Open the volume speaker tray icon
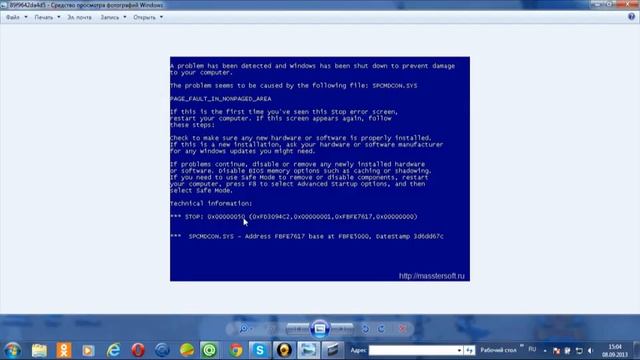This screenshot has width=640, height=360. point(590,351)
